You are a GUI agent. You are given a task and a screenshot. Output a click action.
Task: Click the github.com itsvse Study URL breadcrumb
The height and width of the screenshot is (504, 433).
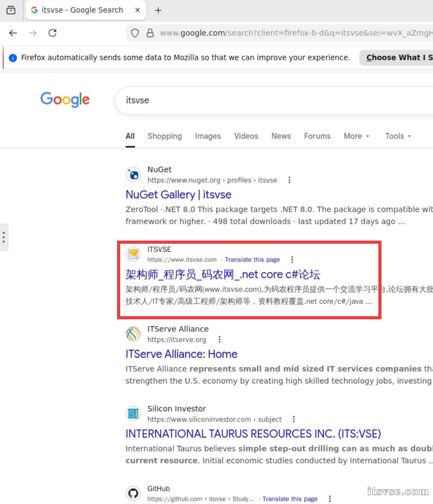[x=201, y=499]
